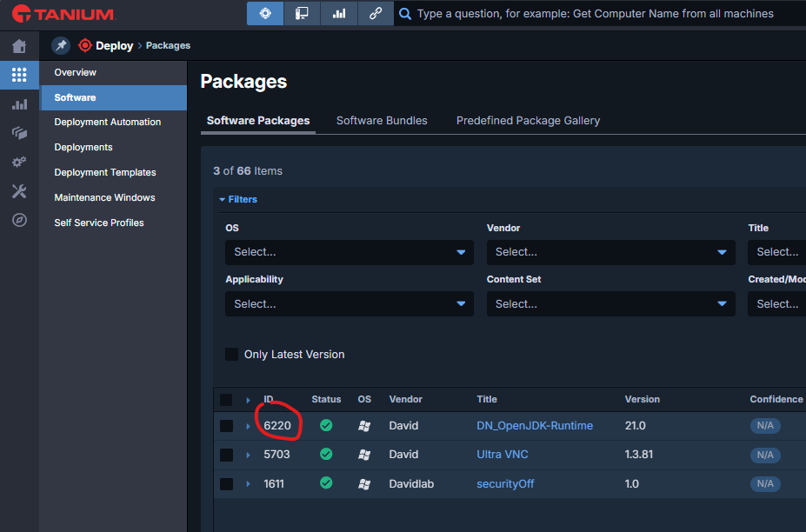Open the Vendor filter dropdown
This screenshot has height=532, width=806.
pyautogui.click(x=610, y=252)
